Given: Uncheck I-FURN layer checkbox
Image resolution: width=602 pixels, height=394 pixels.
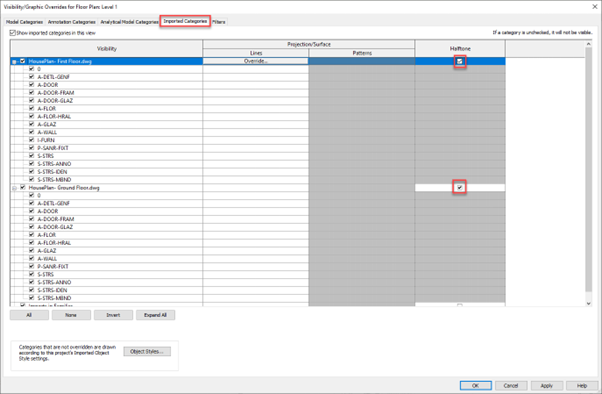Looking at the screenshot, I should point(31,140).
